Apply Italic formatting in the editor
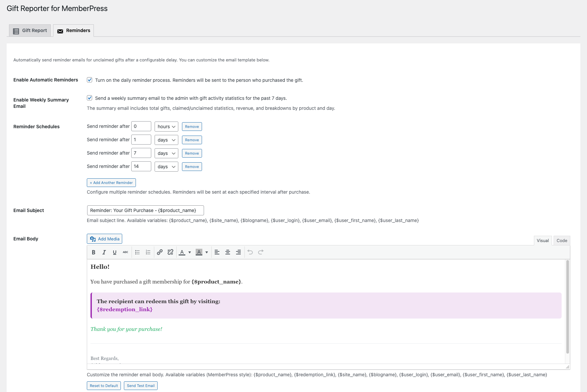Viewport: 587px width, 392px height. (x=104, y=252)
